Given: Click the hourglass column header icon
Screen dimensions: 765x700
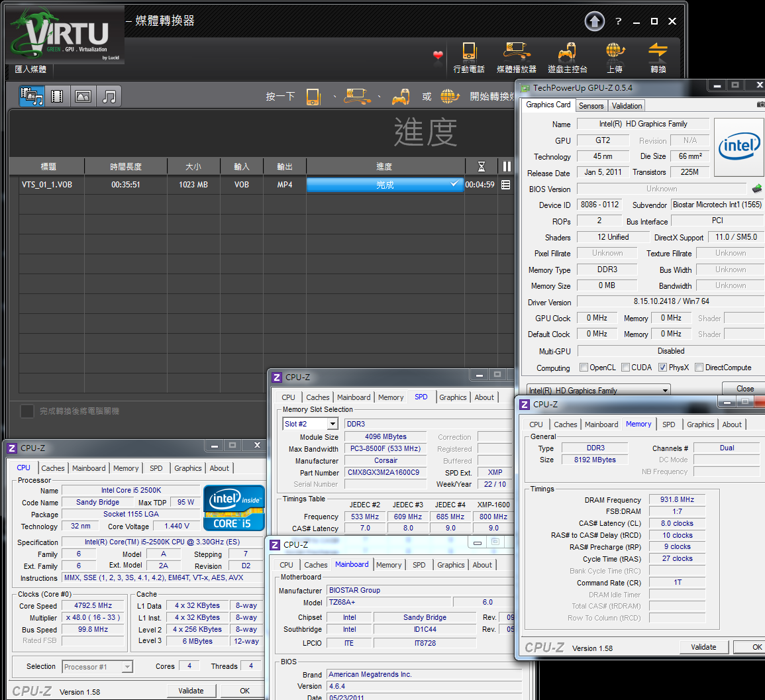Looking at the screenshot, I should 481,167.
